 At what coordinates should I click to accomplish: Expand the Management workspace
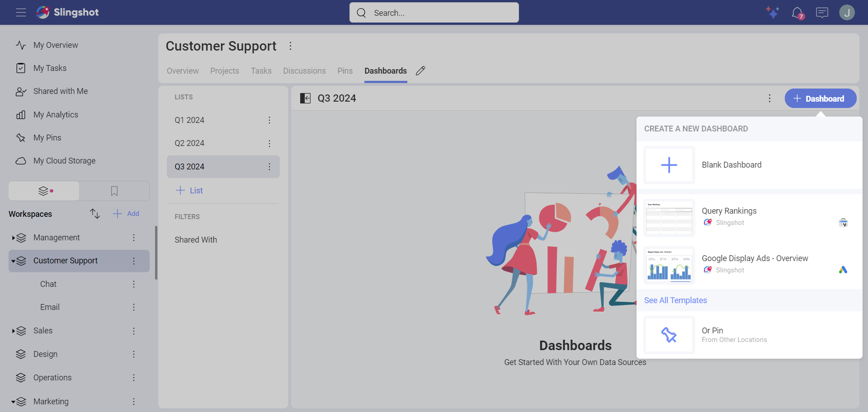tap(13, 238)
